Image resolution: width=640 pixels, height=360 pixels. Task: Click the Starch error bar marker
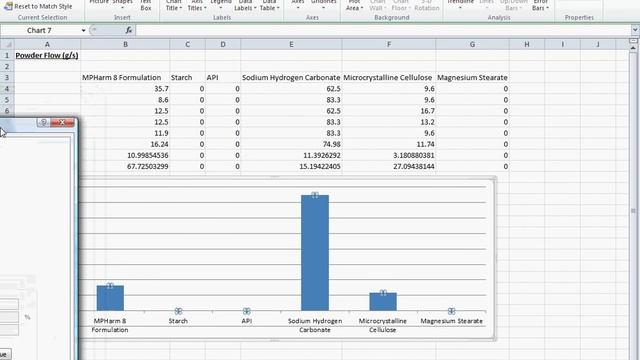pyautogui.click(x=178, y=311)
